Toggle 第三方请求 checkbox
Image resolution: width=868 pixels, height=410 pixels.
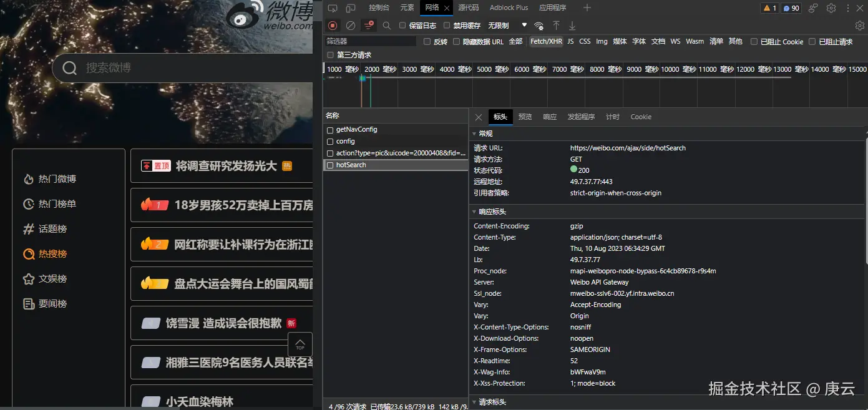[331, 55]
